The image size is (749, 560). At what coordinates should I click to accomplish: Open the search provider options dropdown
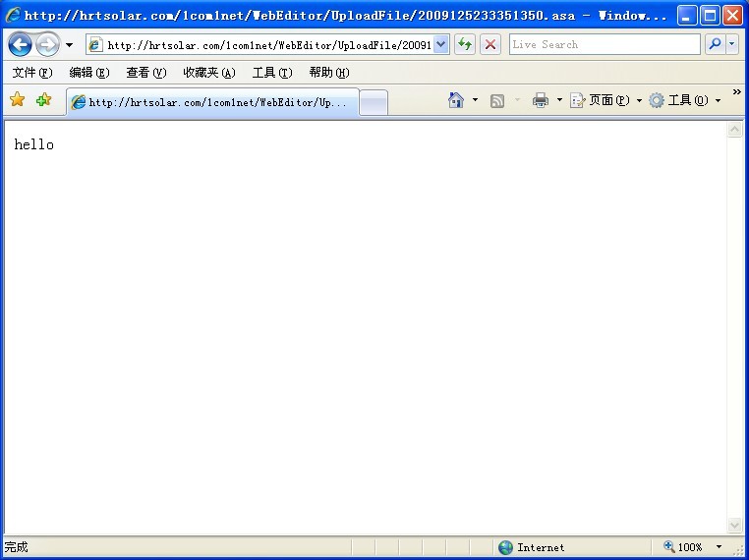(x=732, y=44)
